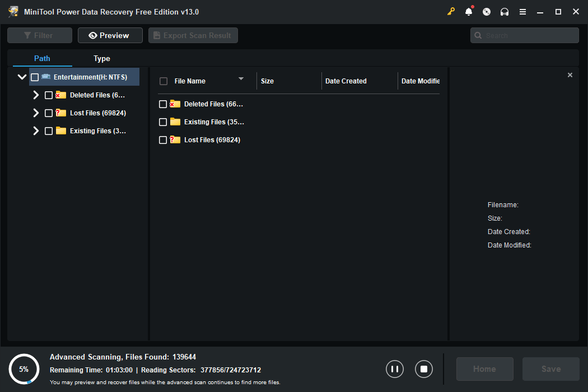Close the preview details panel

coord(570,75)
